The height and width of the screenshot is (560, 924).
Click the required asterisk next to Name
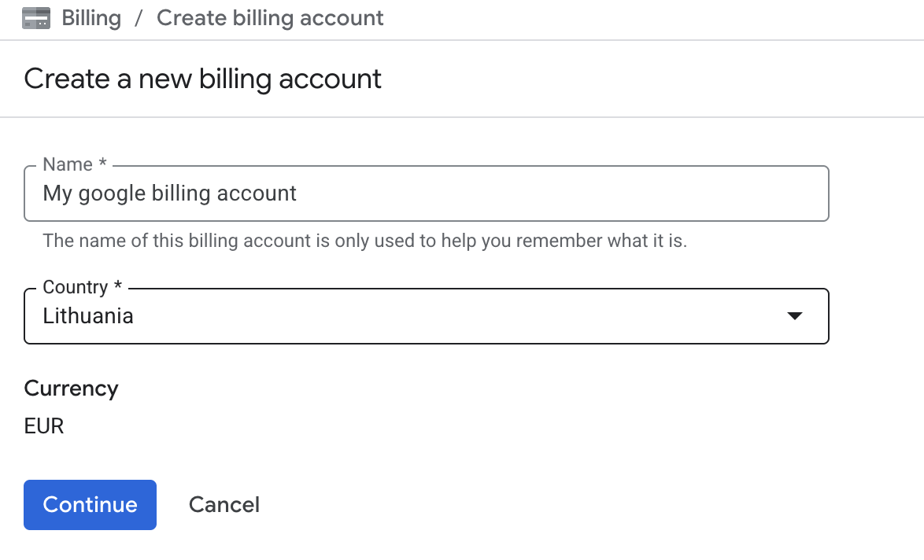102,164
